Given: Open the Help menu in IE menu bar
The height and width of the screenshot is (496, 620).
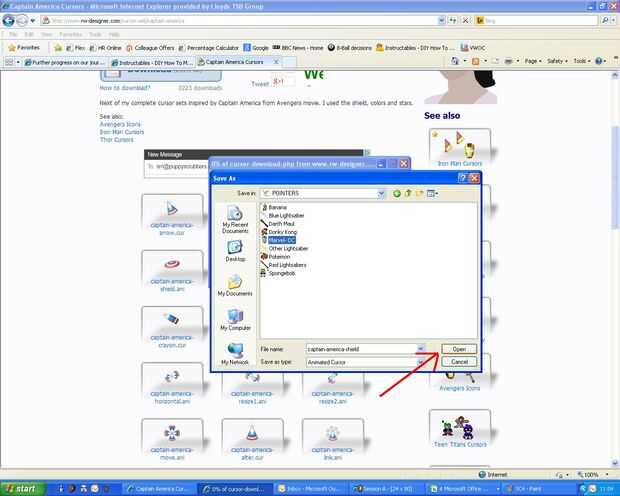Looking at the screenshot, I should click(x=114, y=34).
